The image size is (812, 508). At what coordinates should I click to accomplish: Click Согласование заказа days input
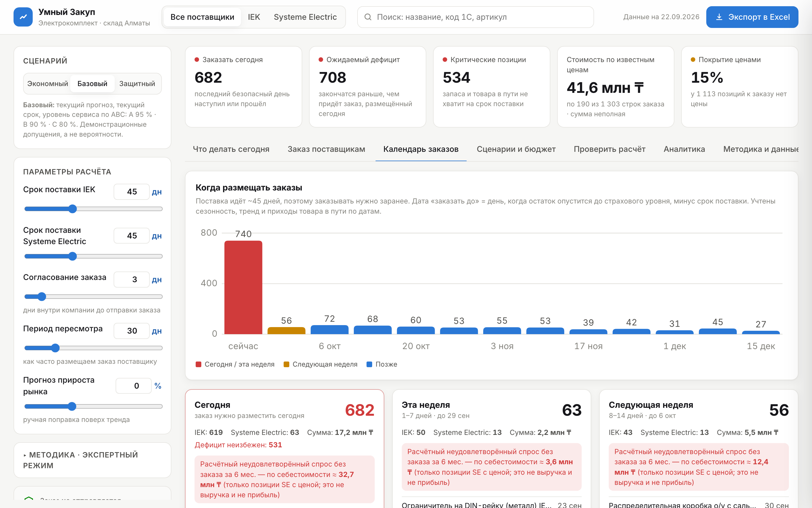[132, 279]
